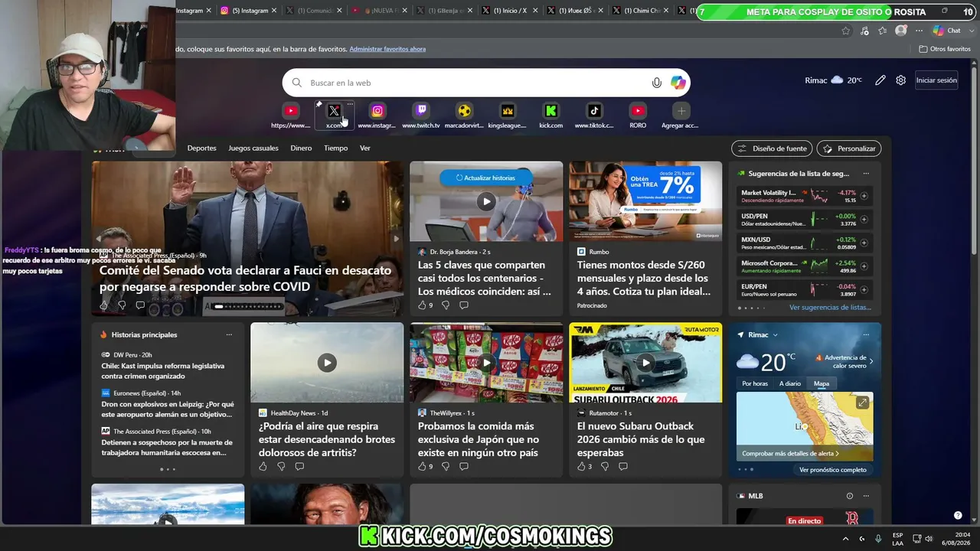Dislike the arthritis air quality article

click(x=281, y=466)
